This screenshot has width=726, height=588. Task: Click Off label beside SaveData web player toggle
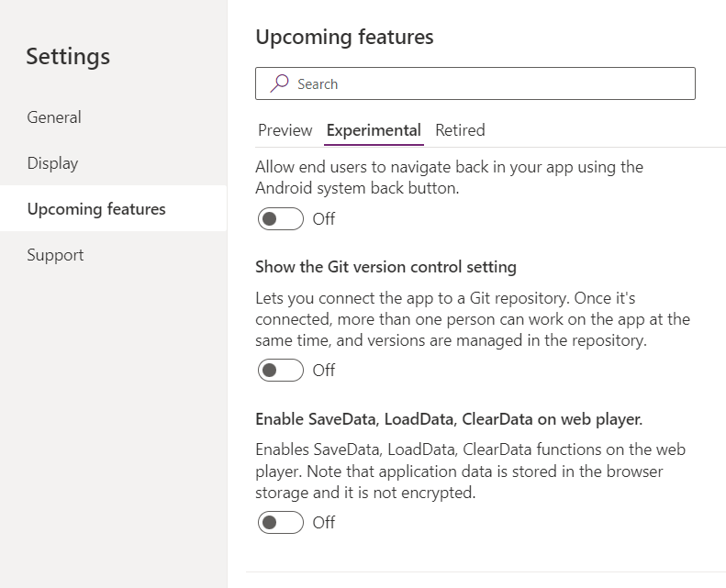pos(324,522)
